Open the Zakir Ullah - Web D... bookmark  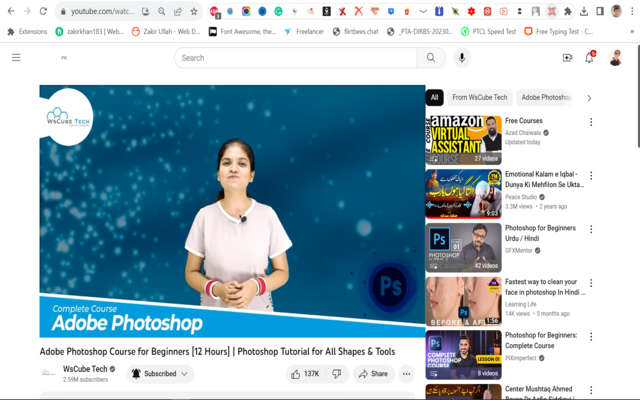(x=166, y=31)
